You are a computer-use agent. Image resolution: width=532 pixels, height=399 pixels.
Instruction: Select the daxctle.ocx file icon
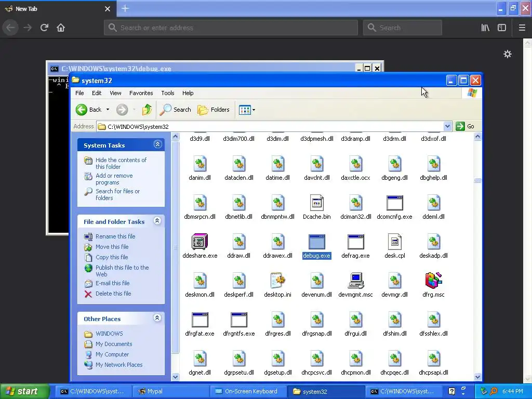coord(355,164)
